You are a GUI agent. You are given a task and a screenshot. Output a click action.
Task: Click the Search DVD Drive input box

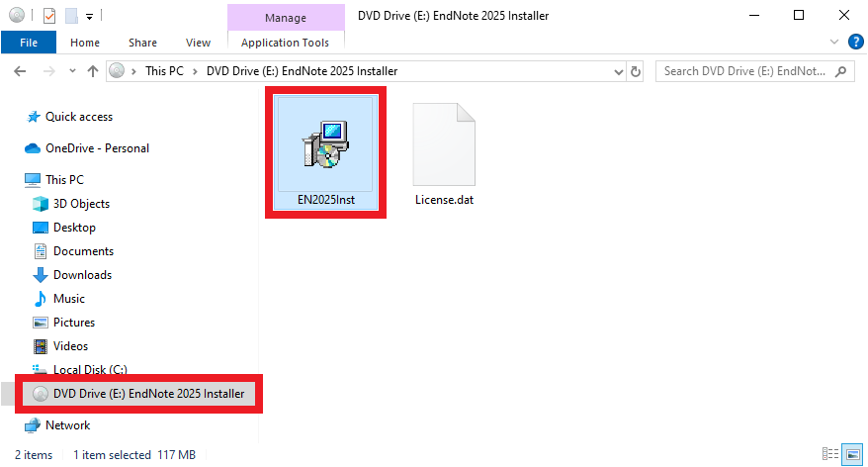(x=745, y=71)
